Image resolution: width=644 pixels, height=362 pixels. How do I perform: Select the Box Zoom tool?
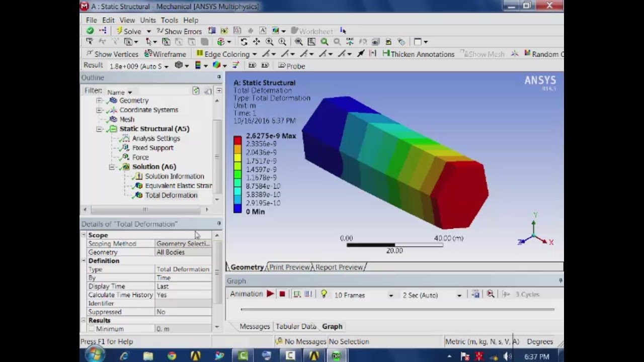click(x=282, y=42)
